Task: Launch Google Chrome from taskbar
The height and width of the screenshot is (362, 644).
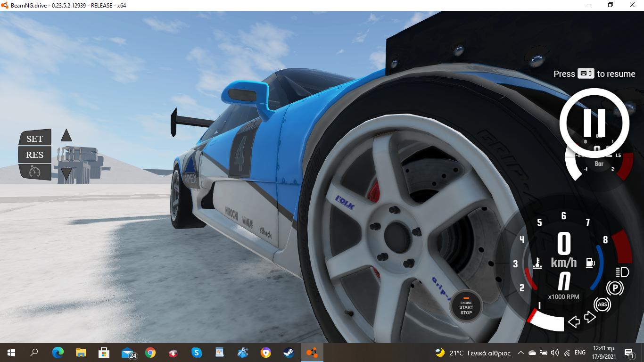Action: point(150,352)
